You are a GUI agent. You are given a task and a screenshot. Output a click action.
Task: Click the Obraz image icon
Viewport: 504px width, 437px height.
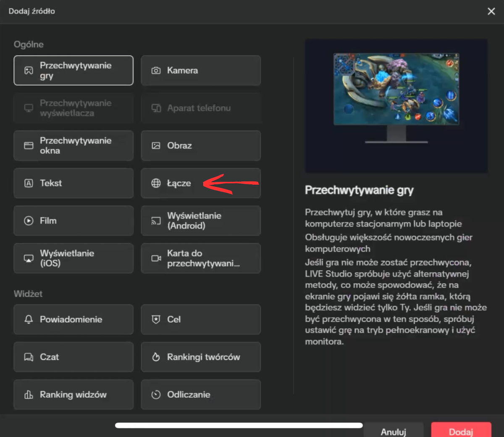pos(156,146)
